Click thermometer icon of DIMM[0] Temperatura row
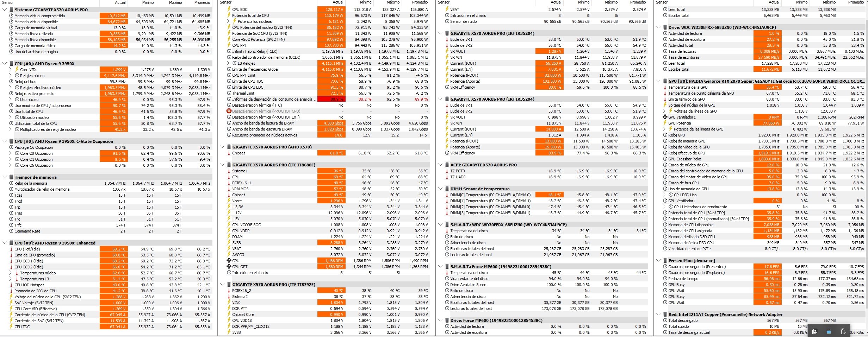Screen dimensions: 868x337 (x=447, y=195)
